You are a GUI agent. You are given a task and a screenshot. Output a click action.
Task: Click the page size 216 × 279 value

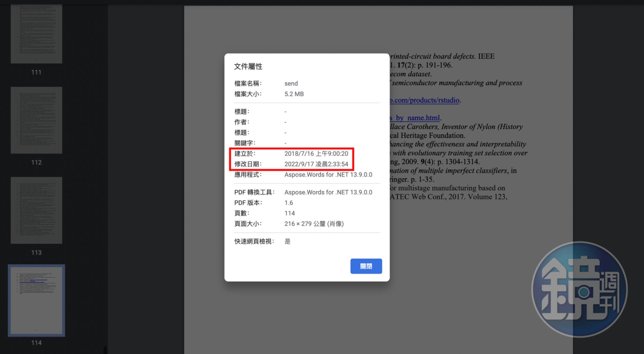pyautogui.click(x=314, y=224)
